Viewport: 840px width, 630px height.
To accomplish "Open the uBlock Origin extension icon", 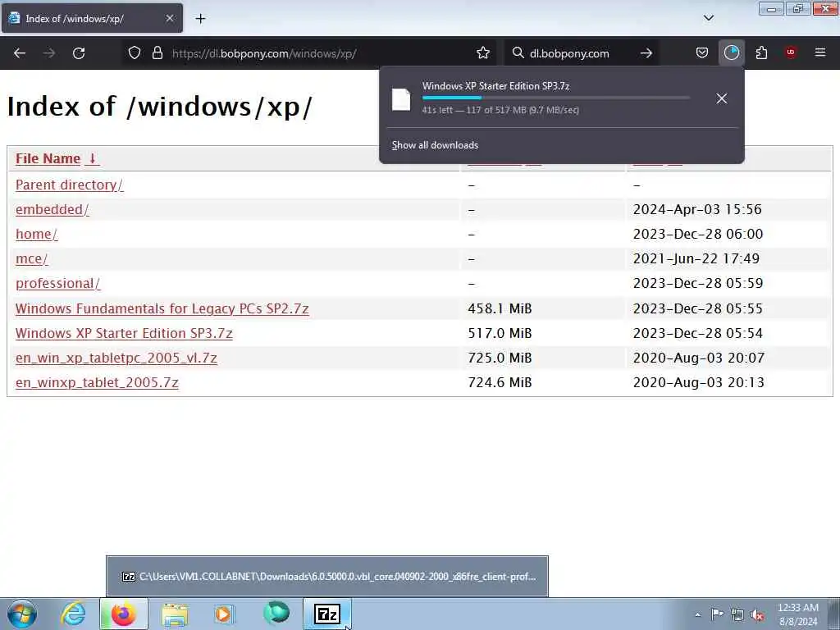I will [790, 52].
